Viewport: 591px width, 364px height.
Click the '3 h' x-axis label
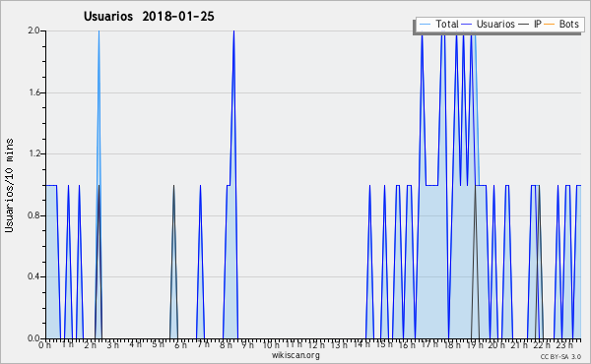point(112,345)
